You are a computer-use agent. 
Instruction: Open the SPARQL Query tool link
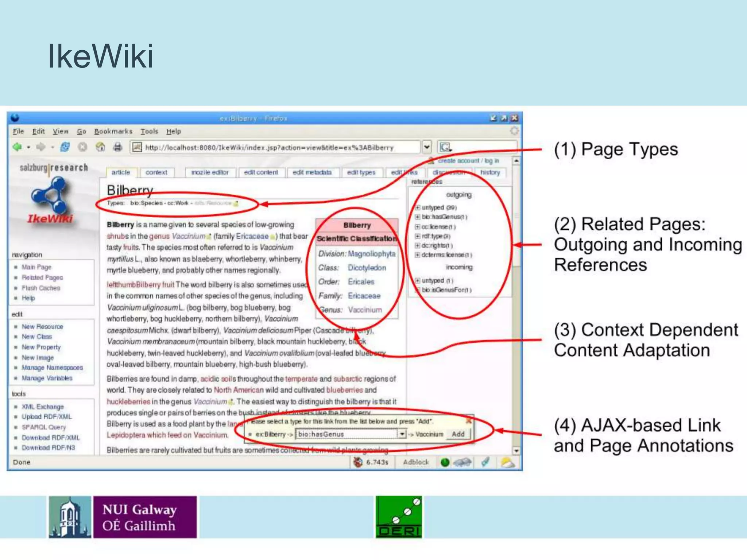[x=44, y=427]
